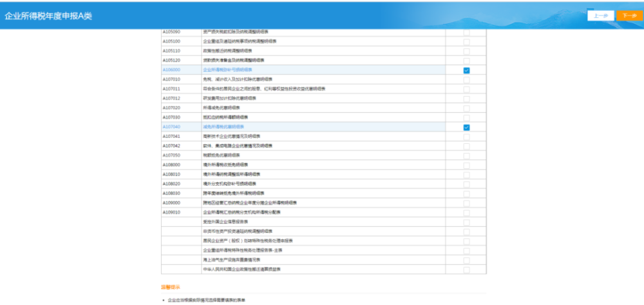
Task: Check the A109010 branch allocation checkbox
Action: click(x=466, y=213)
